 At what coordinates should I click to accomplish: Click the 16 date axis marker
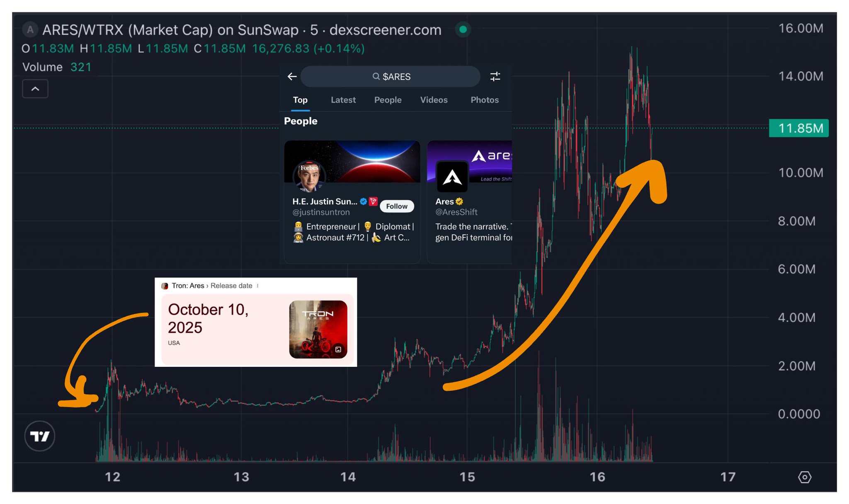tap(597, 477)
